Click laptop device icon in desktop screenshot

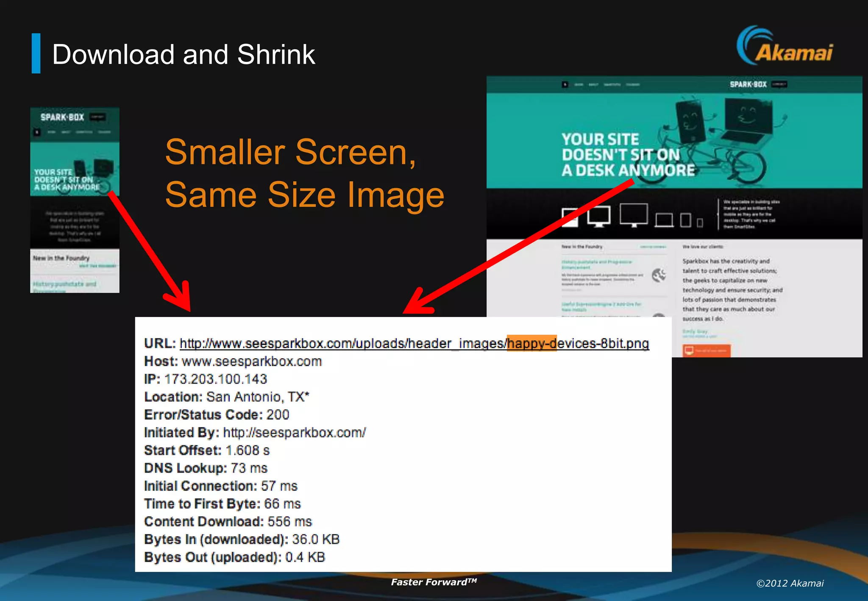[664, 220]
